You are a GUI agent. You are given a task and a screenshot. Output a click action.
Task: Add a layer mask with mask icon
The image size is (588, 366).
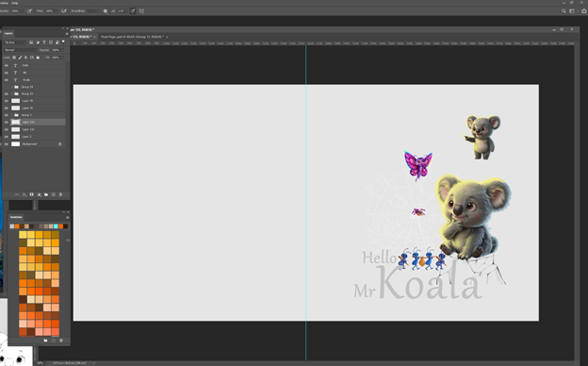click(31, 194)
